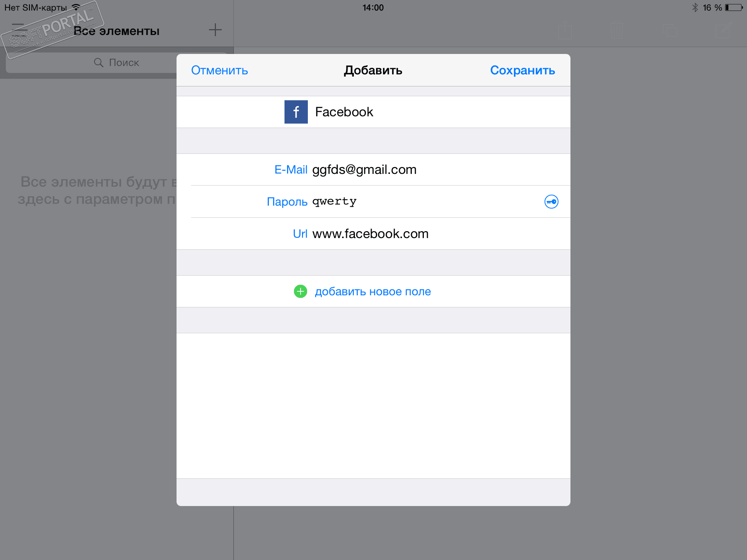Edit the Пароль field qwerty

373,202
